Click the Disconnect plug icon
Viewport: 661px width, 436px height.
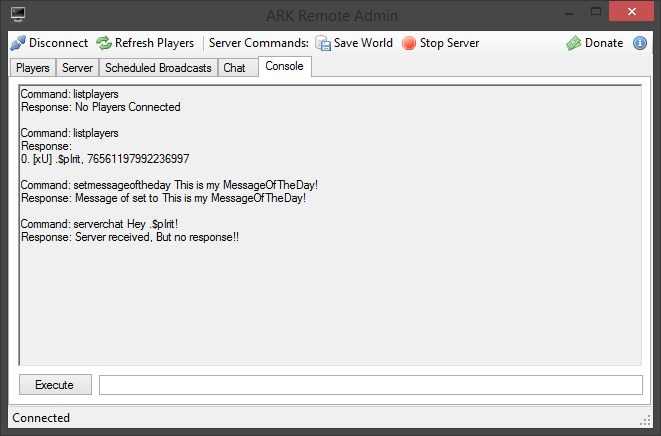[x=18, y=43]
